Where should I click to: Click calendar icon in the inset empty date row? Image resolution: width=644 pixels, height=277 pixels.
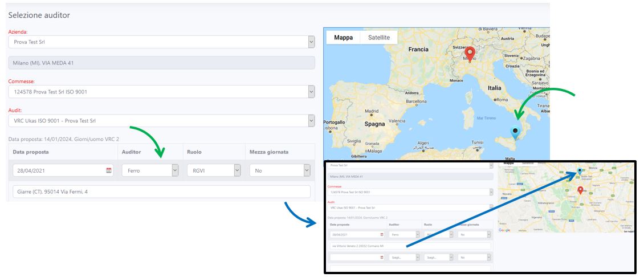(x=381, y=258)
